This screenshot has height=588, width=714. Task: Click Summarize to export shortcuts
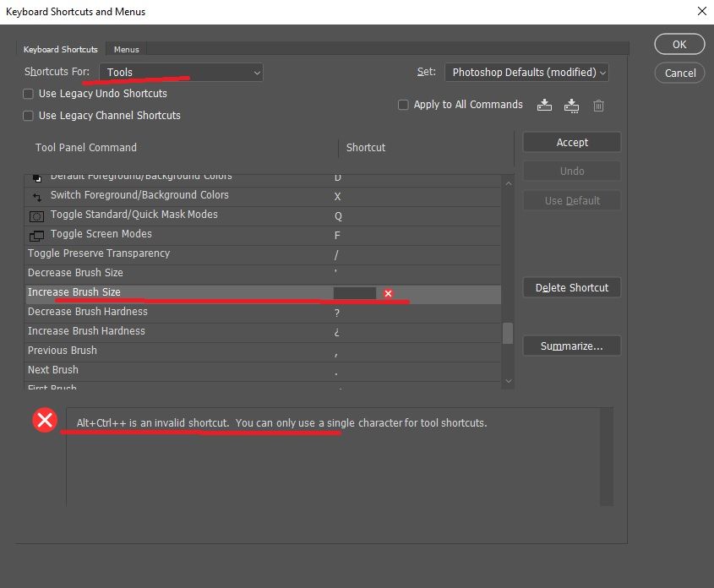click(x=571, y=346)
